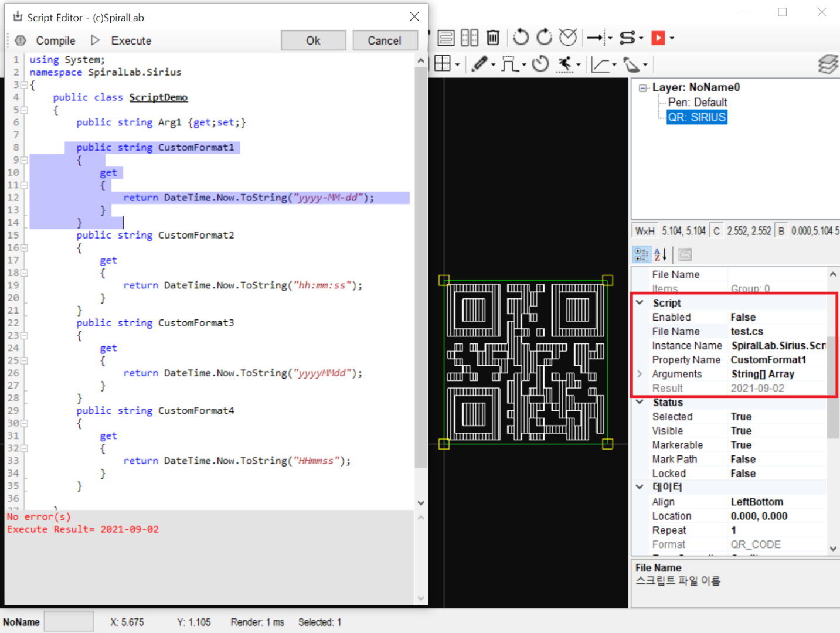This screenshot has width=840, height=633.
Task: Click the ramp line graph icon
Action: (x=600, y=64)
